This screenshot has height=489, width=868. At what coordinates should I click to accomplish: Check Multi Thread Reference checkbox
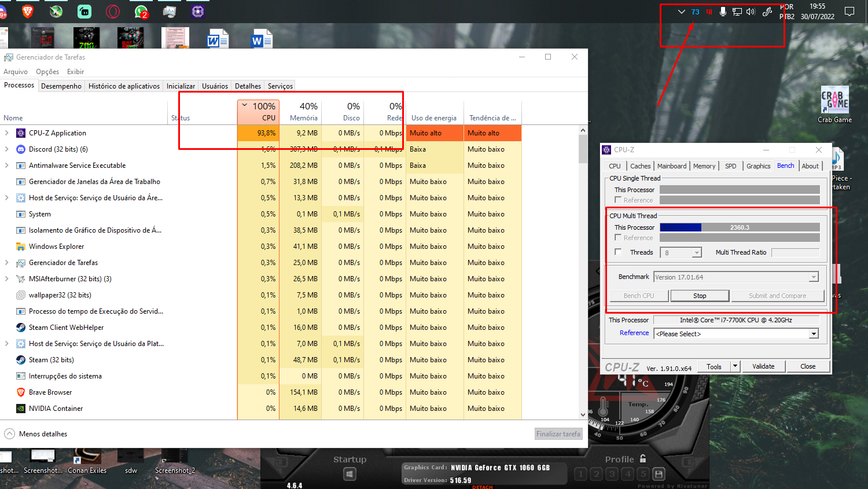[x=618, y=237]
